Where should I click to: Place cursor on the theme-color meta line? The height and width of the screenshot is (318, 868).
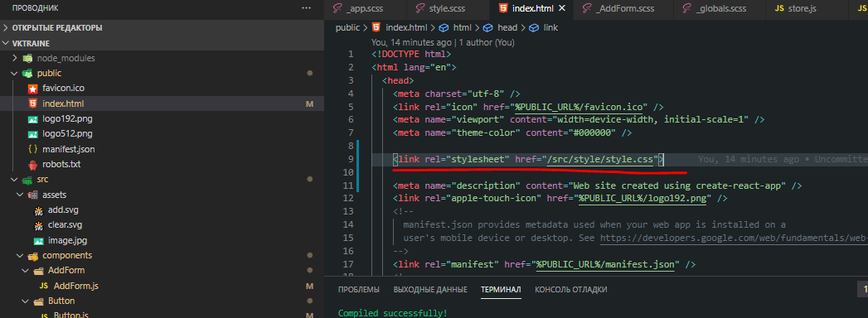pyautogui.click(x=512, y=132)
